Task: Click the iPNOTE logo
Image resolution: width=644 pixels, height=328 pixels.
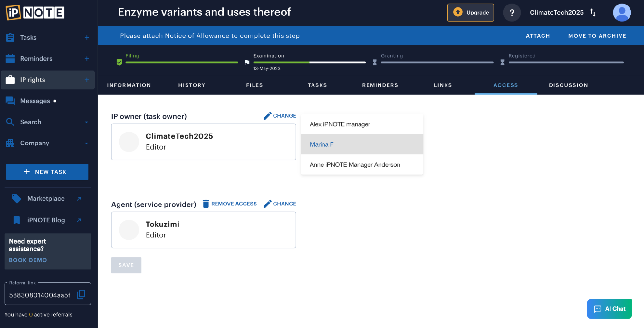Action: [x=35, y=13]
